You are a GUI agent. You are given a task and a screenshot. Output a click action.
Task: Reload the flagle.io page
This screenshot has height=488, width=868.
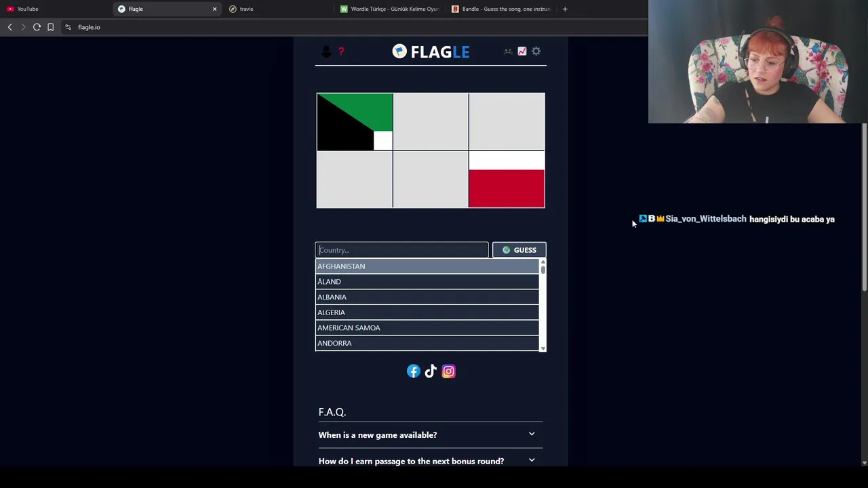37,27
